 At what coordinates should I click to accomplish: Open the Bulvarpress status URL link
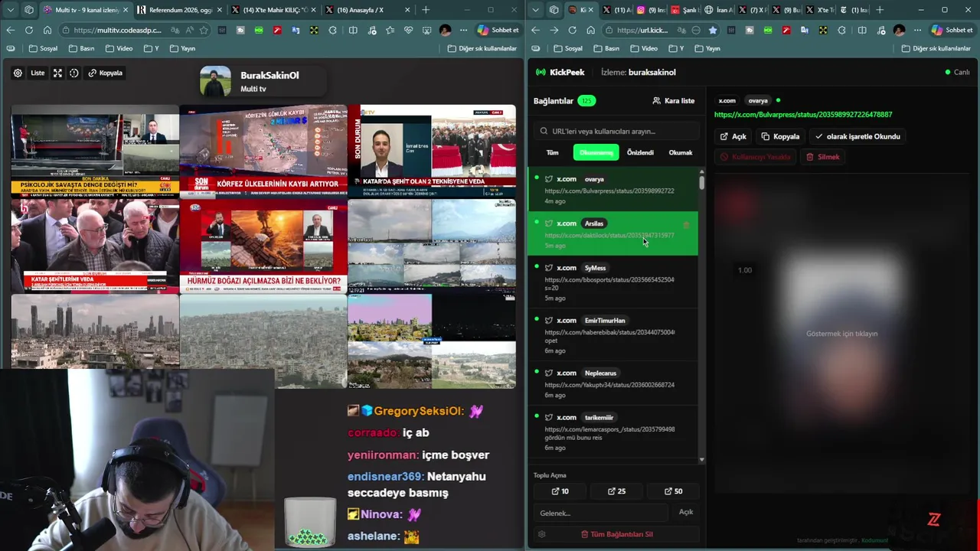(x=803, y=115)
